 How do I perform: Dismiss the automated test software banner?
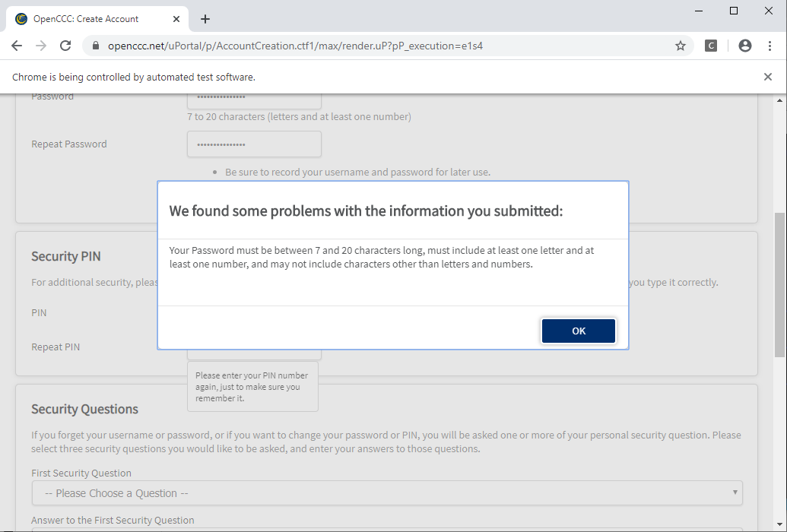[x=768, y=77]
